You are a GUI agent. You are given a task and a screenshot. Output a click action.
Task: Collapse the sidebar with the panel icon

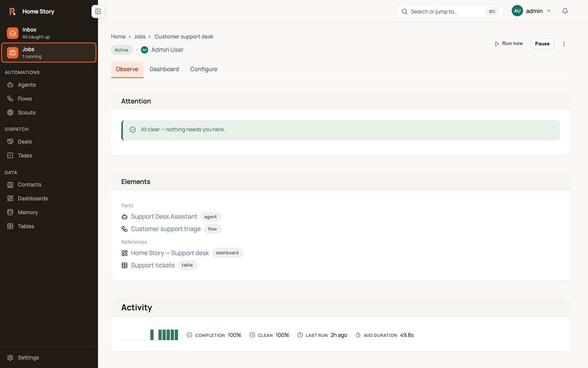98,11
